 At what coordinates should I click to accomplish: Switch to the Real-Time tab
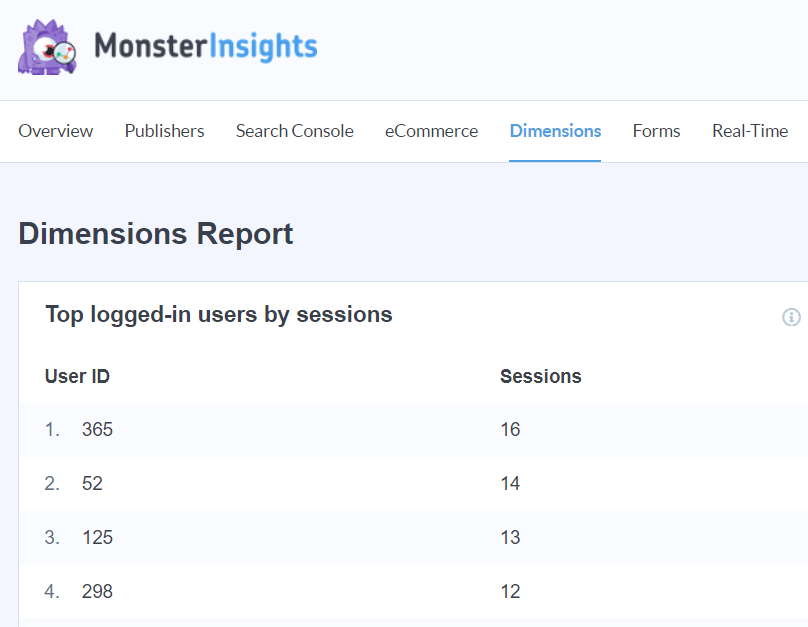(x=750, y=131)
